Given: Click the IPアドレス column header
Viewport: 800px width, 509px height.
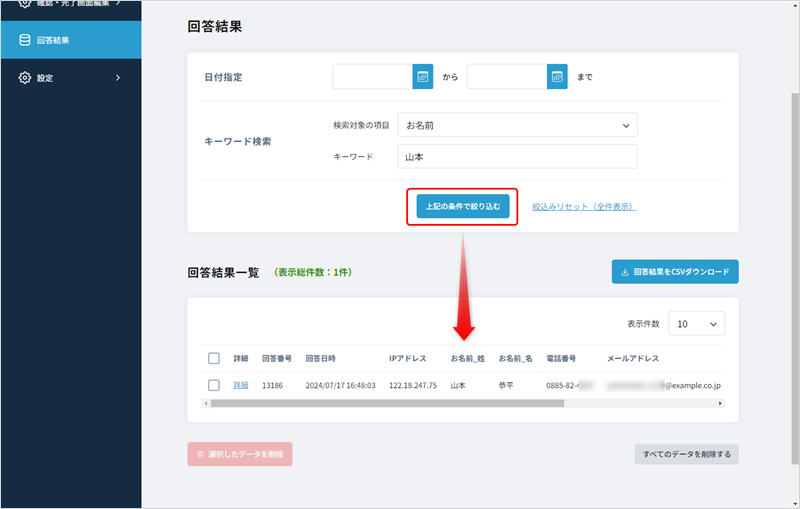Looking at the screenshot, I should pos(408,359).
